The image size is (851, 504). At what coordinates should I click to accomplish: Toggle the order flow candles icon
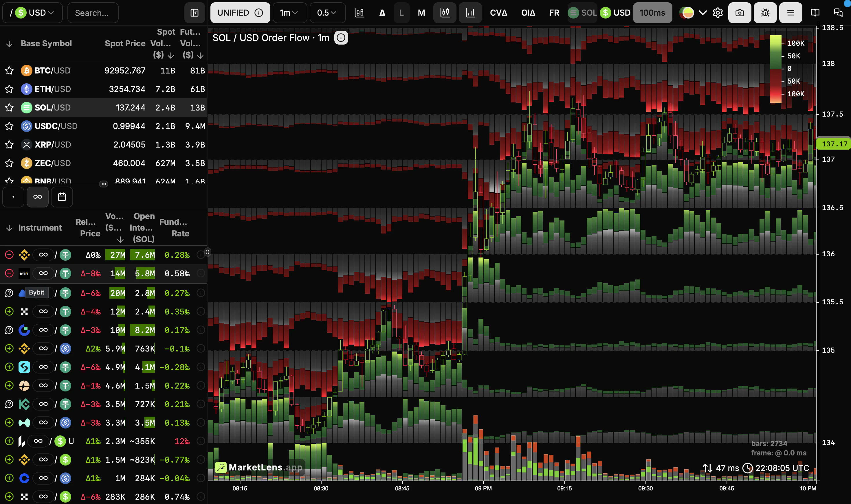pos(445,13)
